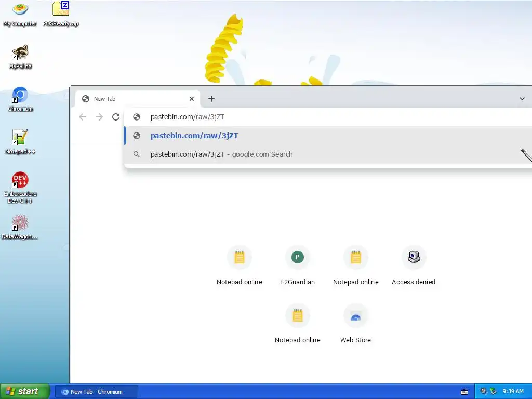The image size is (532, 399).
Task: Click the keyboard icon in taskbar
Action: point(464,392)
